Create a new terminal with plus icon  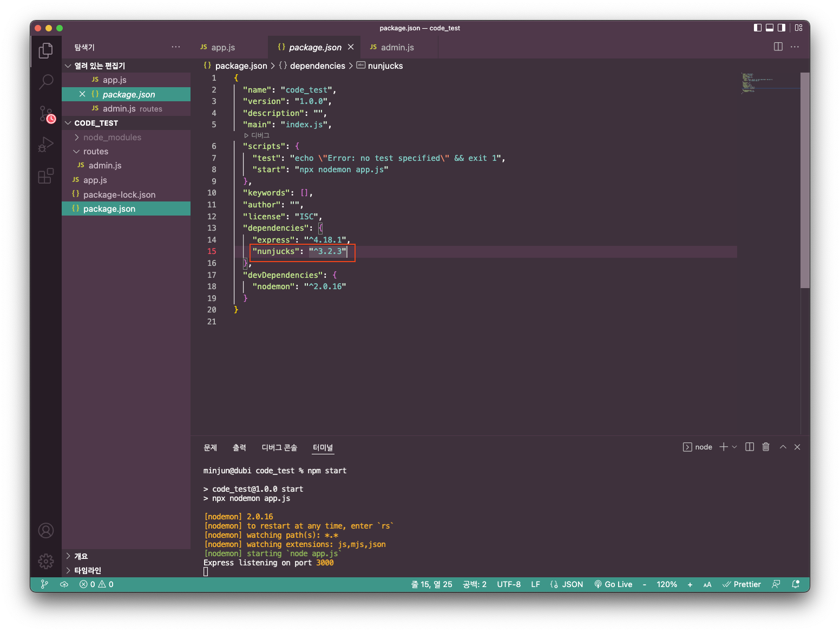(x=724, y=447)
